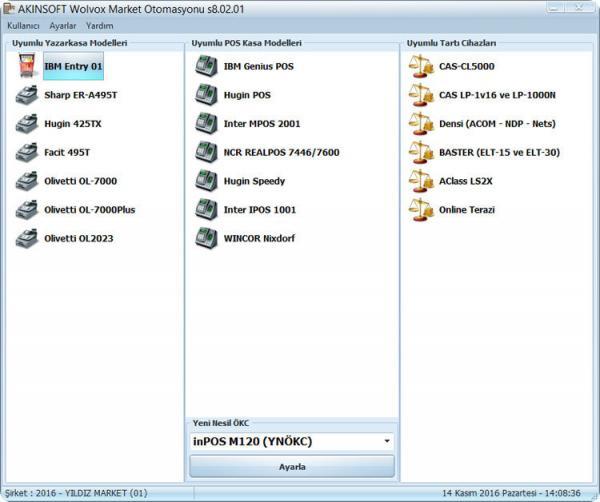Click the IBM Entry 01 cash register icon

[27, 66]
